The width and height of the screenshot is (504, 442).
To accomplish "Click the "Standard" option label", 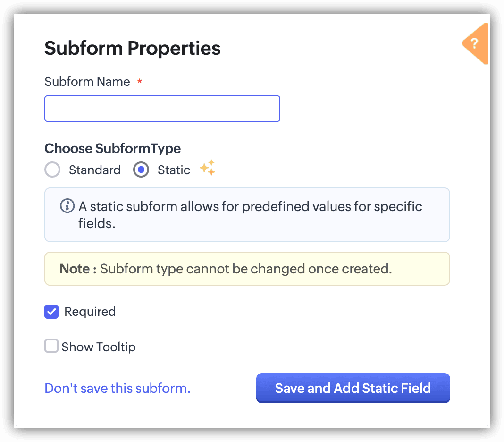I will click(94, 170).
